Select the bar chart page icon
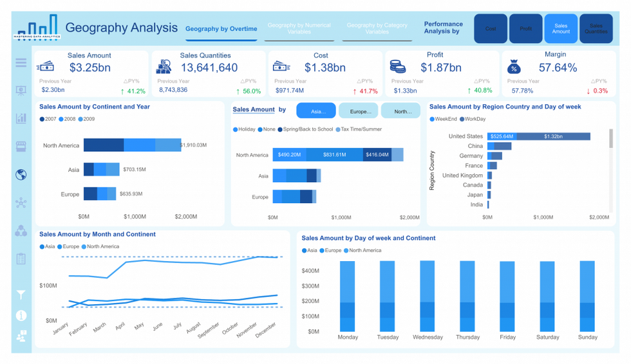Image resolution: width=631 pixels, height=364 pixels. 21,118
